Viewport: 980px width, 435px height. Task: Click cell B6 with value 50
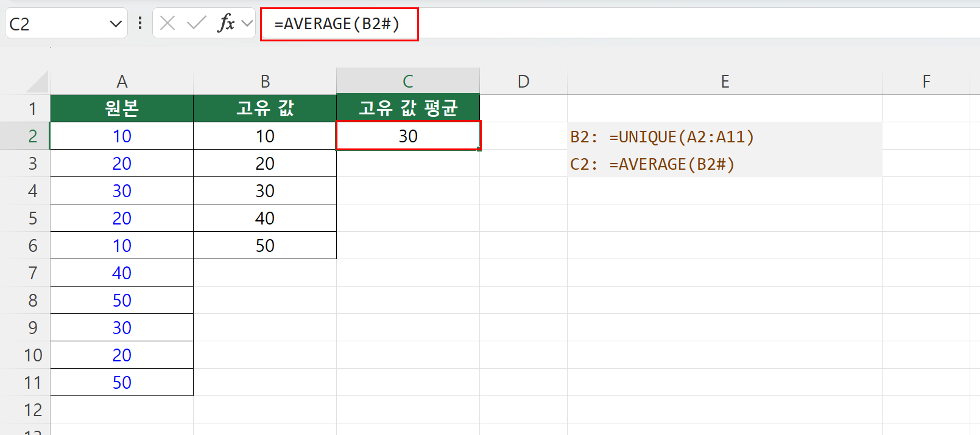tap(265, 246)
